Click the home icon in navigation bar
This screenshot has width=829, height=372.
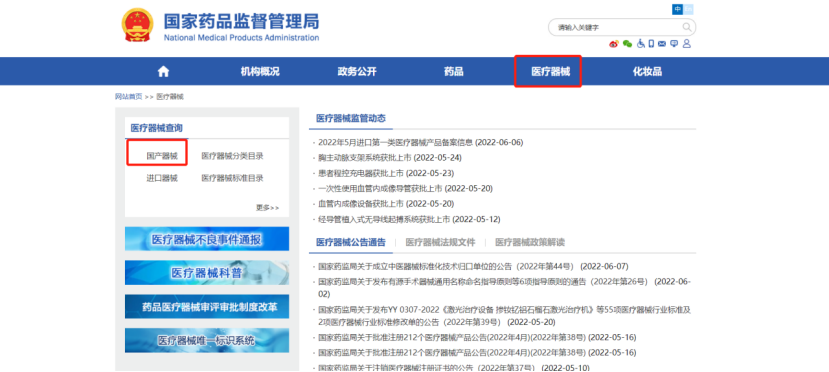point(163,71)
